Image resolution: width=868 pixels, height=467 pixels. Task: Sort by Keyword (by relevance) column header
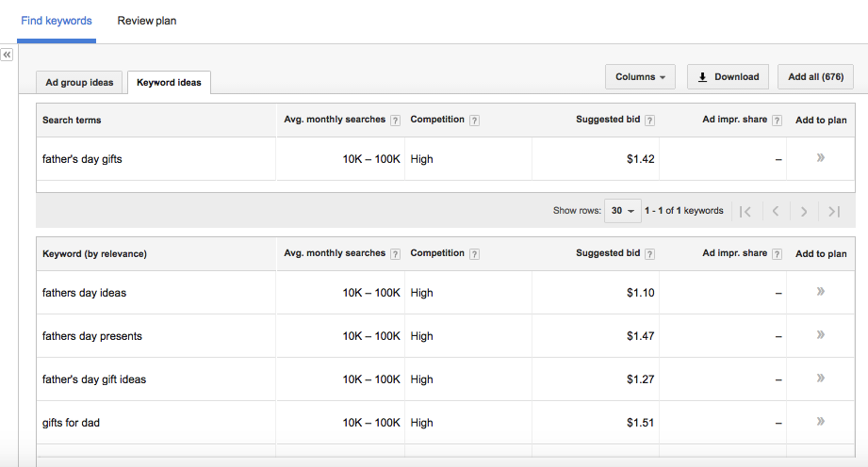click(x=94, y=254)
